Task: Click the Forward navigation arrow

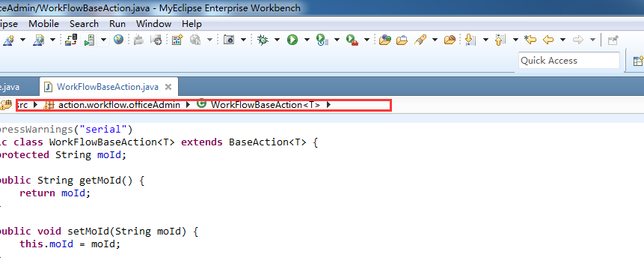Action: pos(578,40)
